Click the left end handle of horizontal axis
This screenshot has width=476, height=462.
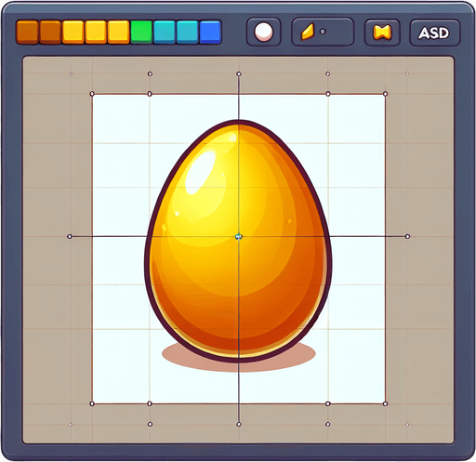[70, 236]
